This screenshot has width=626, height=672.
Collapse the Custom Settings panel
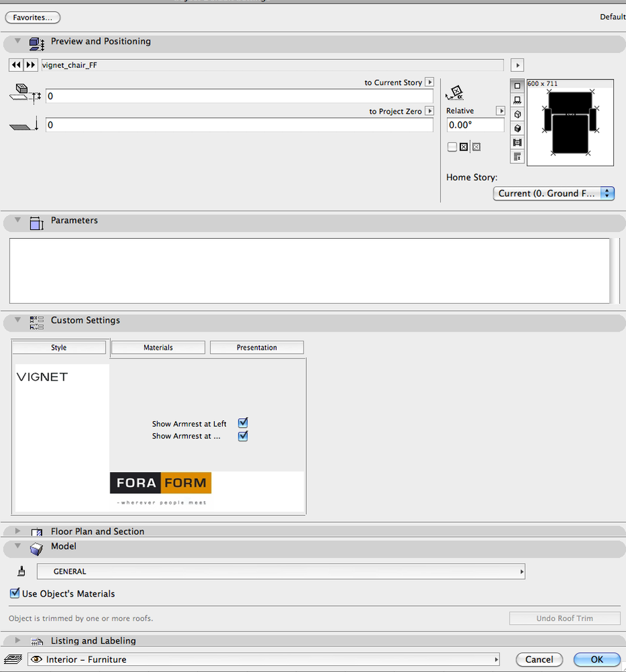[17, 322]
